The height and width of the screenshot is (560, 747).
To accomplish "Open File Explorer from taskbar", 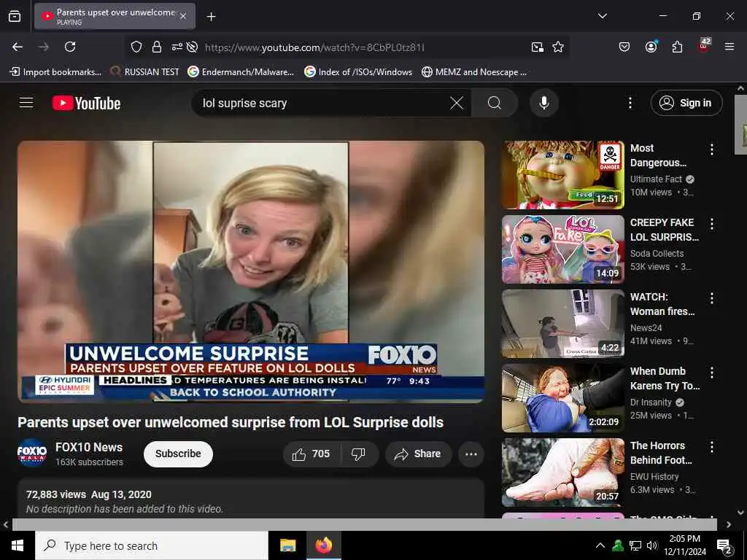I will pos(287,545).
